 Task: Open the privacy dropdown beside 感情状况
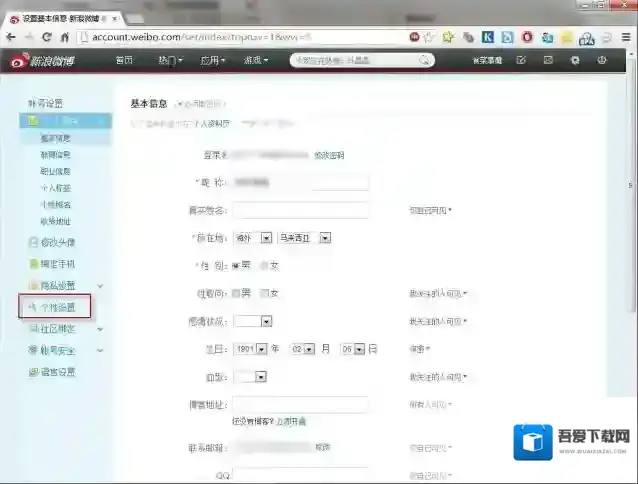click(438, 321)
